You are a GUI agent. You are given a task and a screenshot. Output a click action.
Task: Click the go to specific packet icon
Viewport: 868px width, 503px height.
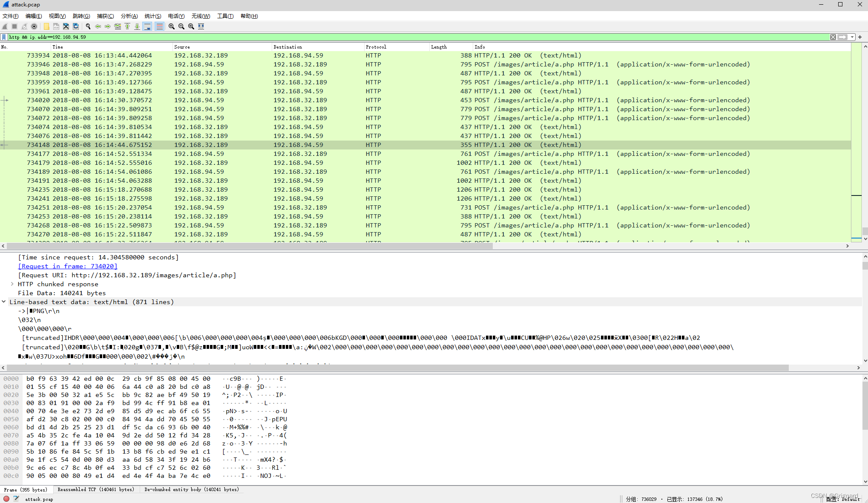(x=118, y=26)
